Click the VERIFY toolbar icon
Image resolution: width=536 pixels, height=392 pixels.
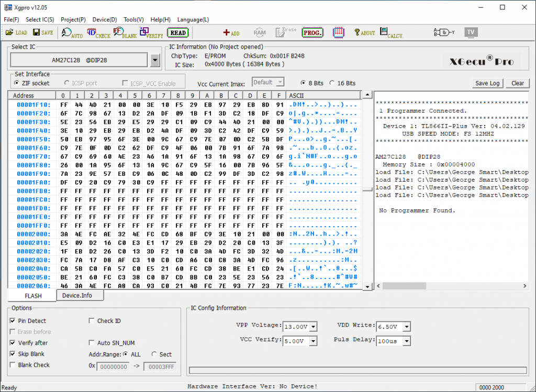(x=151, y=33)
